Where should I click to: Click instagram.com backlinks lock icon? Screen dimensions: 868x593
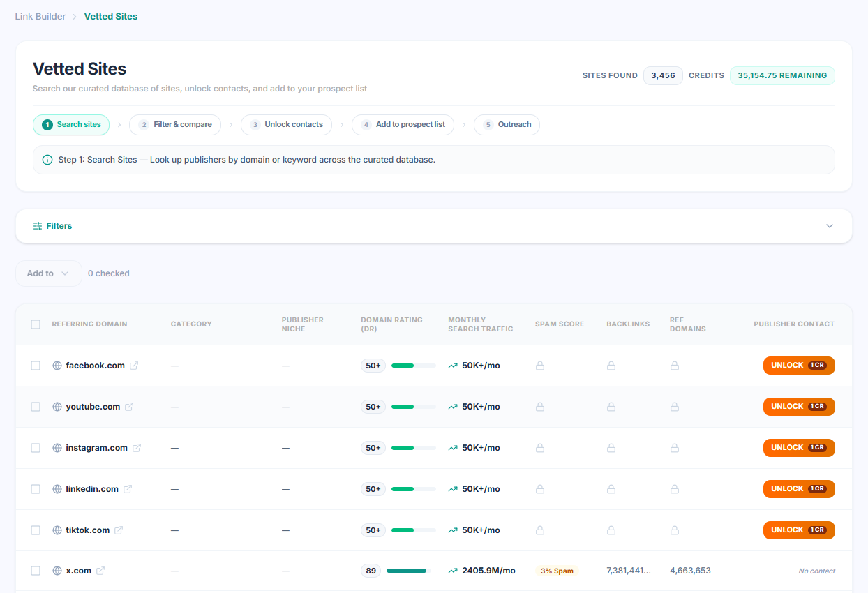click(611, 448)
